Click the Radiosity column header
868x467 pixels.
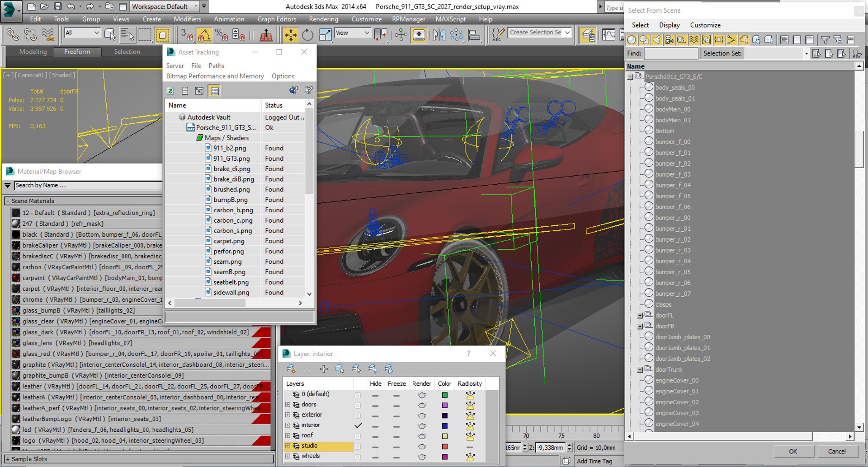point(470,383)
